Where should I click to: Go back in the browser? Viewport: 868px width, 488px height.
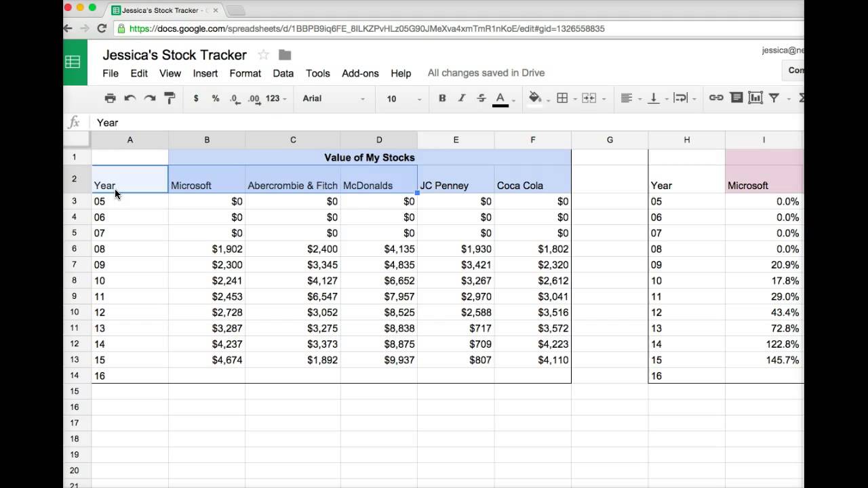[x=68, y=28]
